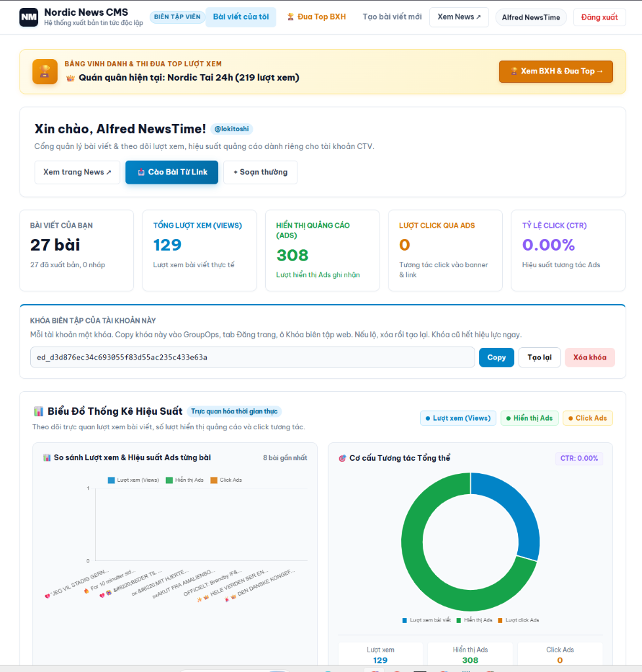Click the trophy icon in the yellow banner
642x672 pixels.
click(45, 71)
